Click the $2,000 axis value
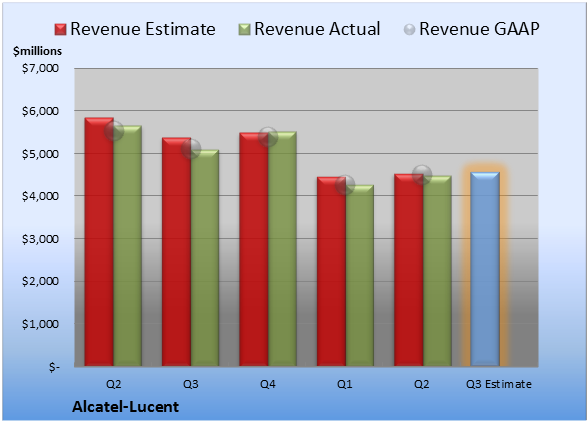The width and height of the screenshot is (588, 422). [40, 281]
